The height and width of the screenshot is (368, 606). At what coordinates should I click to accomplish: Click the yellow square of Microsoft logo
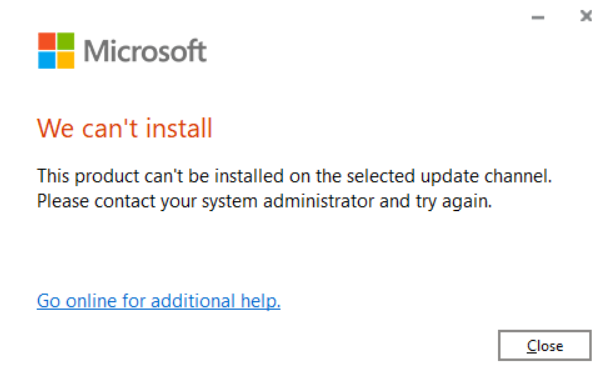(x=66, y=60)
